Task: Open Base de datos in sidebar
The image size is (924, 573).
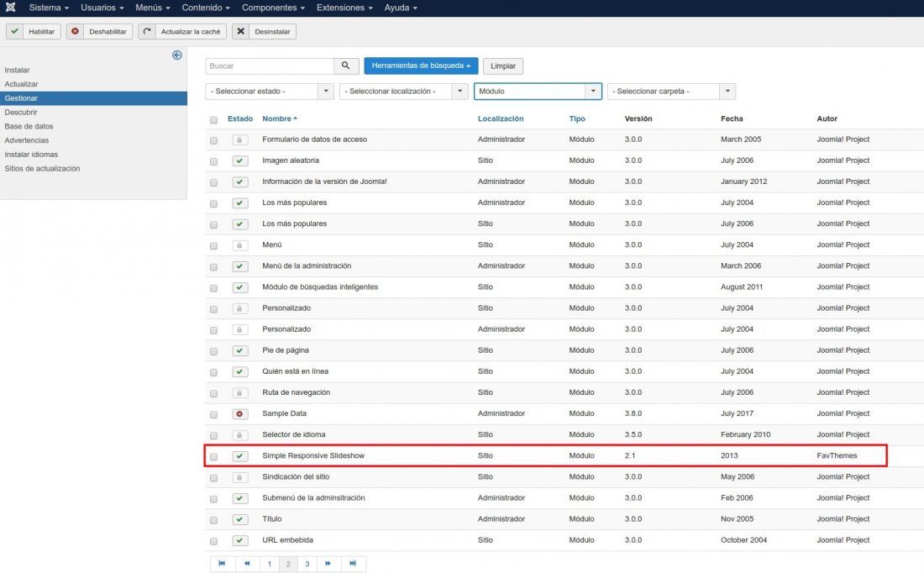Action: pyautogui.click(x=29, y=126)
